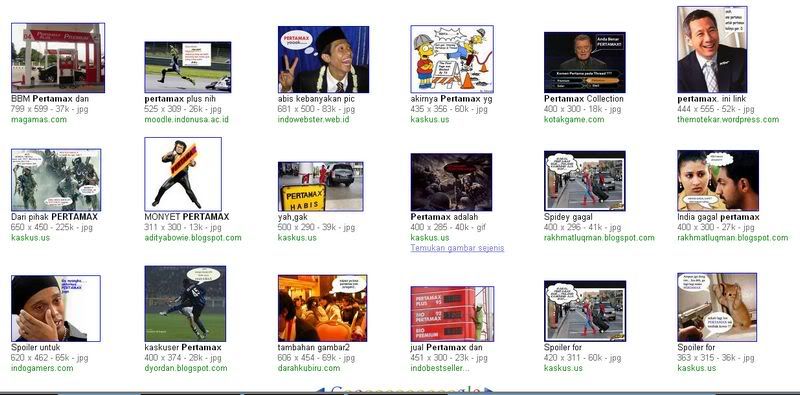Viewport: 800px width, 395px height.
Task: Visit the magamas.com source link
Action: 39,120
